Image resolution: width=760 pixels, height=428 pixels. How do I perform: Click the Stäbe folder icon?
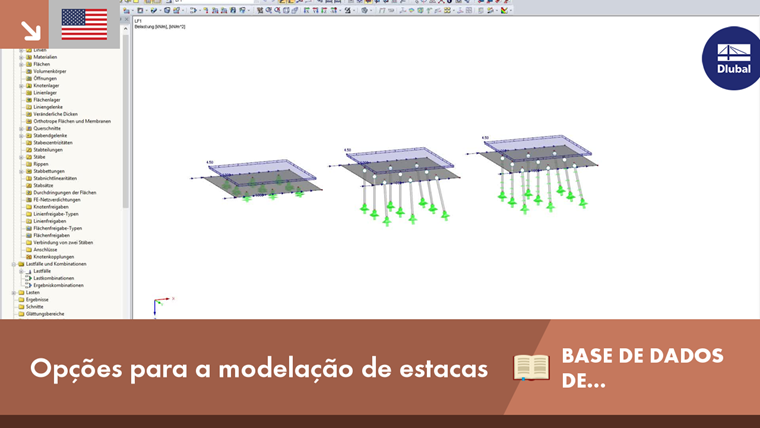[x=29, y=157]
